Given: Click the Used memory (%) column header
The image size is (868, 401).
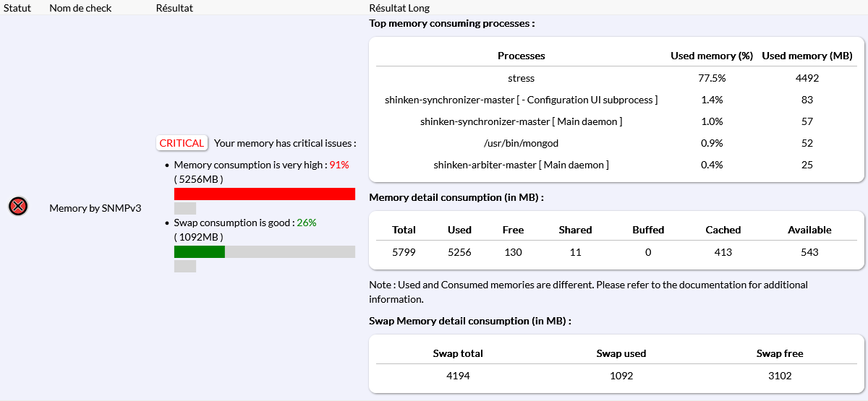Looking at the screenshot, I should click(x=712, y=56).
